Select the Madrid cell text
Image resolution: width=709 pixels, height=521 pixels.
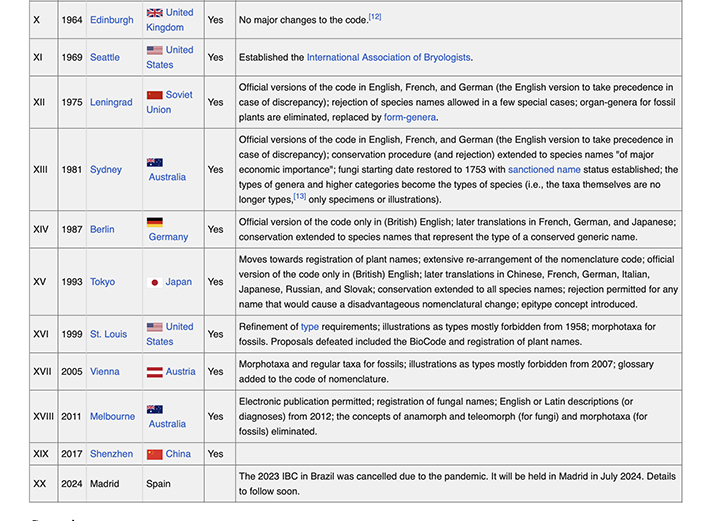pyautogui.click(x=104, y=483)
